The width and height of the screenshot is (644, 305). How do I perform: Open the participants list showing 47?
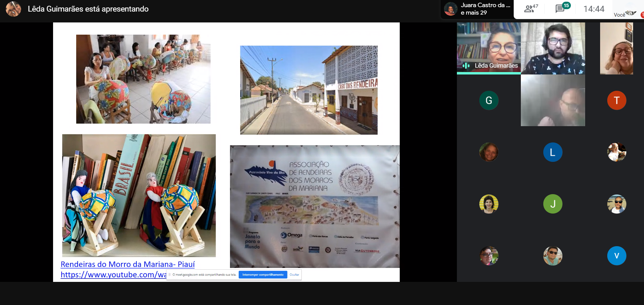pos(531,9)
